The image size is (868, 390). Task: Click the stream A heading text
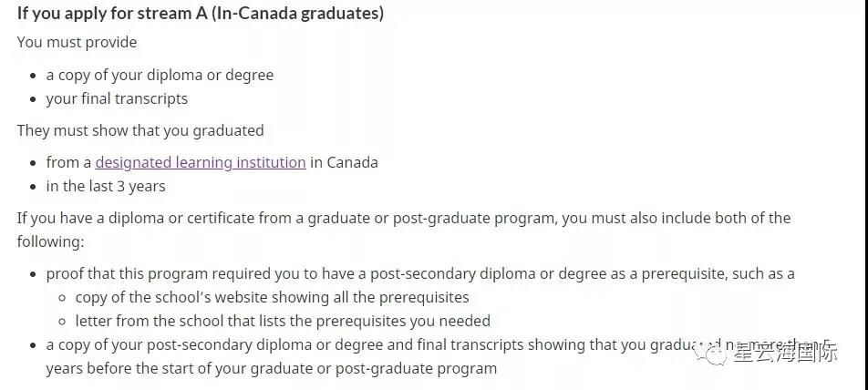200,13
